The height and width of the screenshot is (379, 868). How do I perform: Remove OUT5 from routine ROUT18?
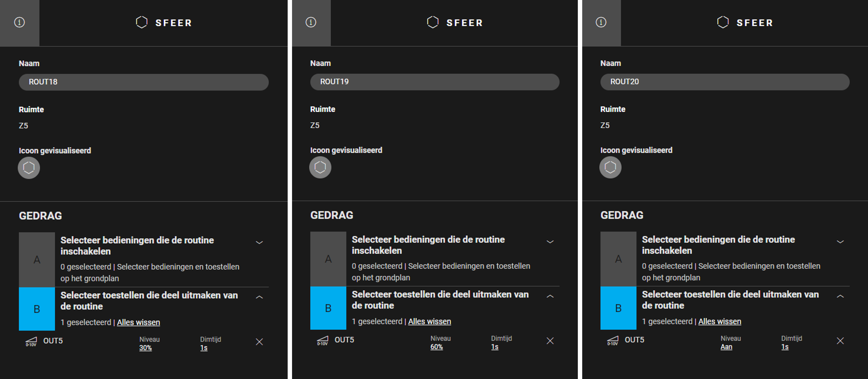coord(259,342)
